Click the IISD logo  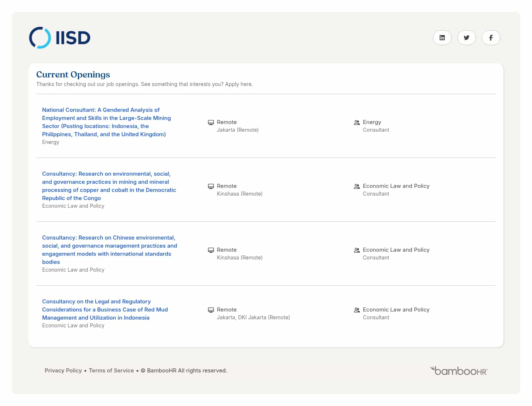pos(60,38)
